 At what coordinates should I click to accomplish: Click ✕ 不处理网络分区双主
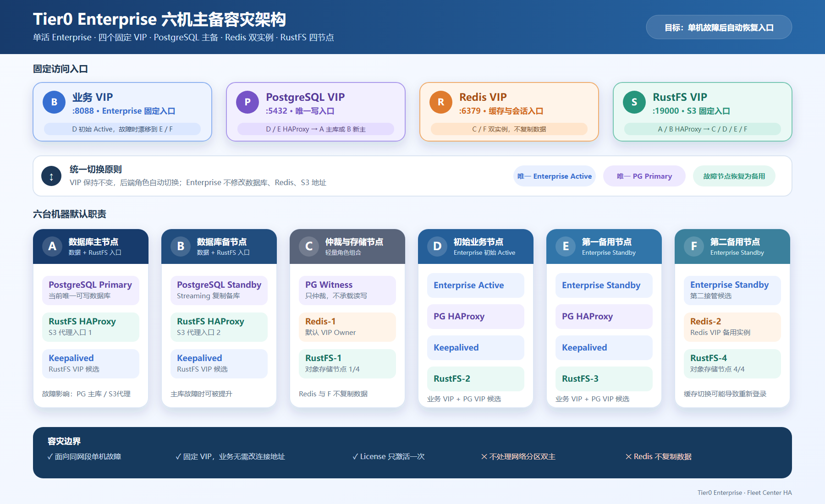tap(518, 456)
